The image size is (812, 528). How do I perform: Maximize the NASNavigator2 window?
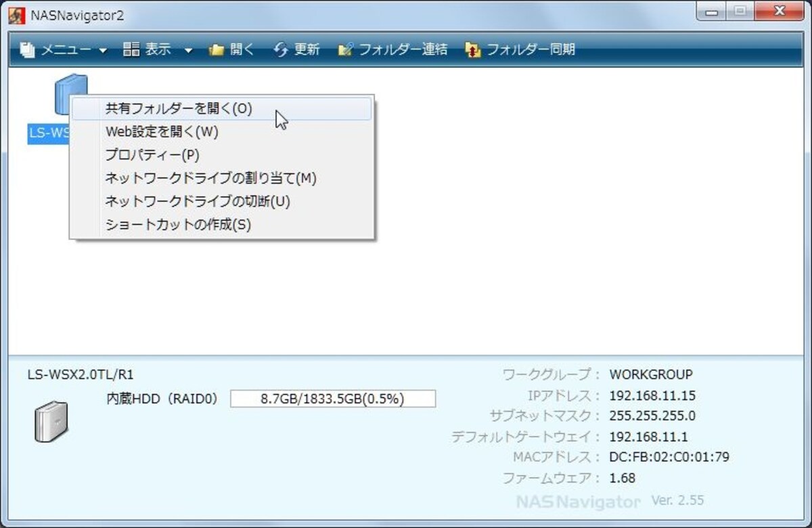[740, 11]
